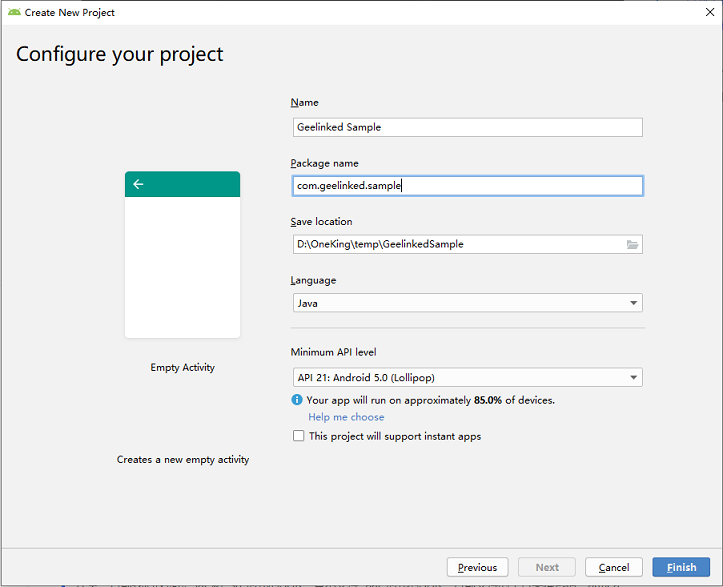Click the blue info icon beside device percentage
Screen dimensions: 723x587
(297, 400)
